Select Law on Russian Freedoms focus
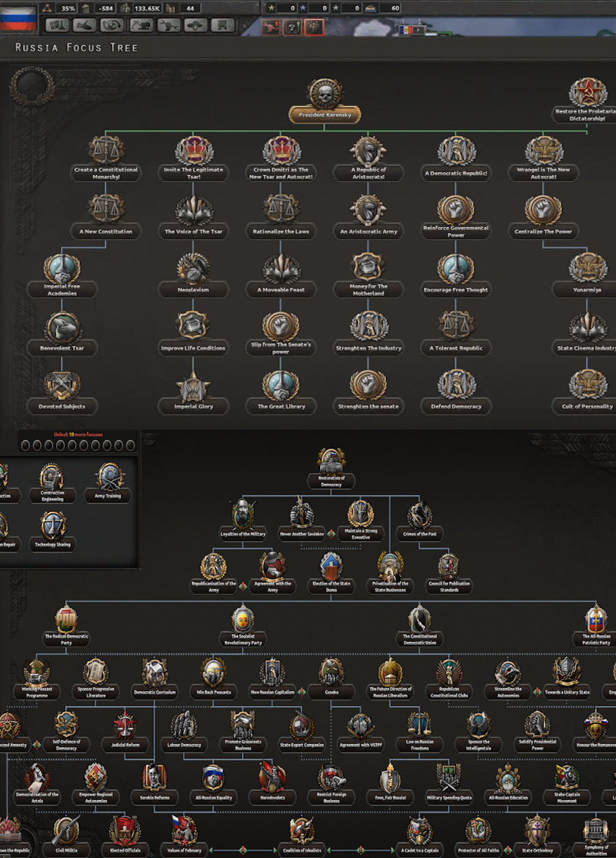 click(419, 731)
